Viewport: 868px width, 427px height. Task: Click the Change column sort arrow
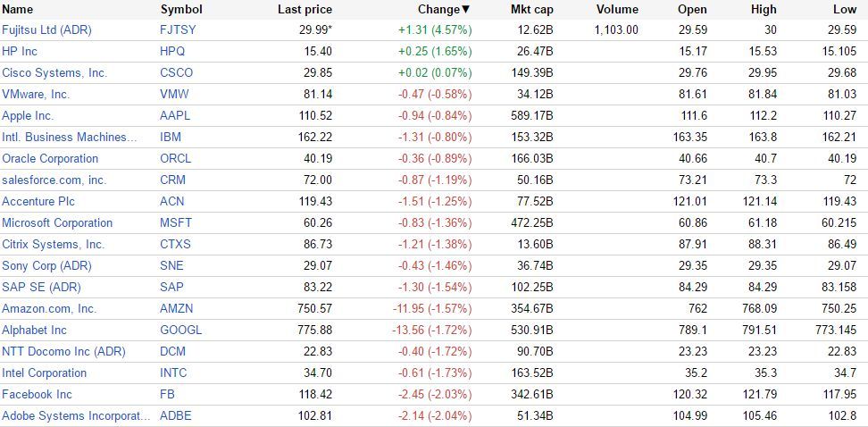[465, 9]
